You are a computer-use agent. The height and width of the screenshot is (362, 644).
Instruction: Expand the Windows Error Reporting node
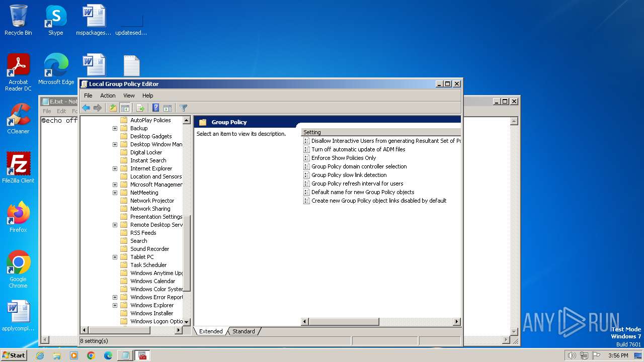tap(115, 297)
